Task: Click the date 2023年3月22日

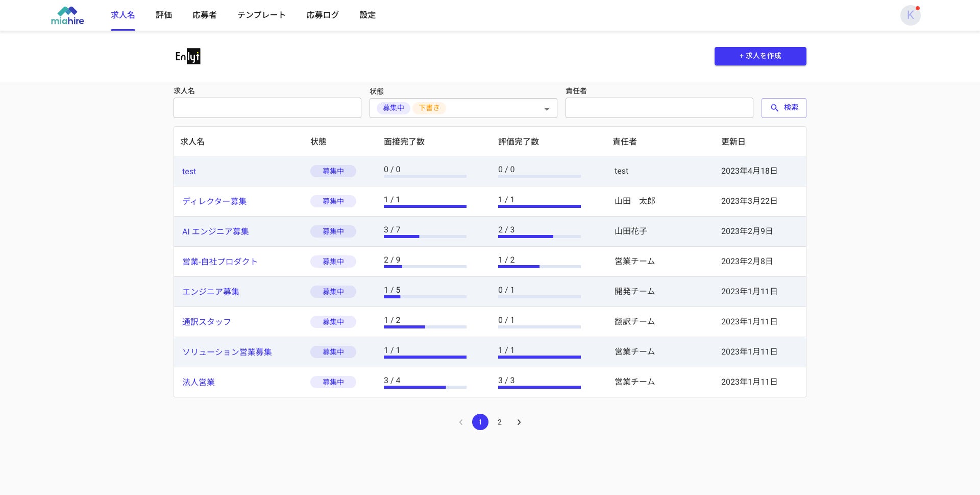Action: coord(749,201)
